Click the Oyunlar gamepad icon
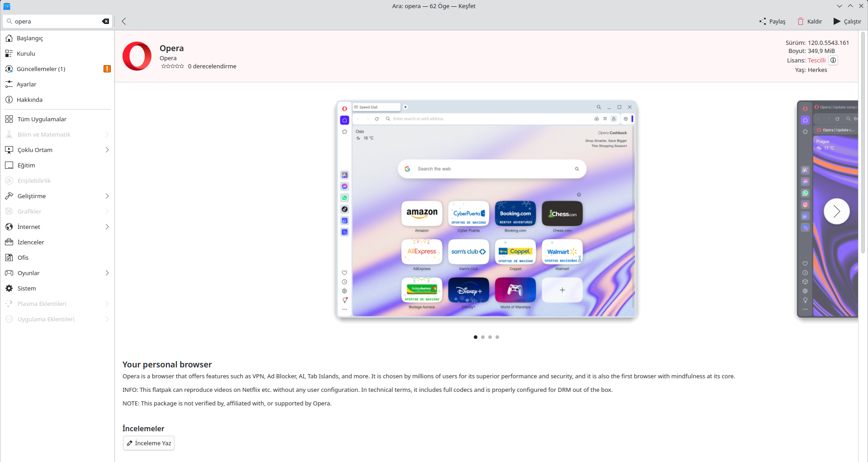 coord(9,273)
